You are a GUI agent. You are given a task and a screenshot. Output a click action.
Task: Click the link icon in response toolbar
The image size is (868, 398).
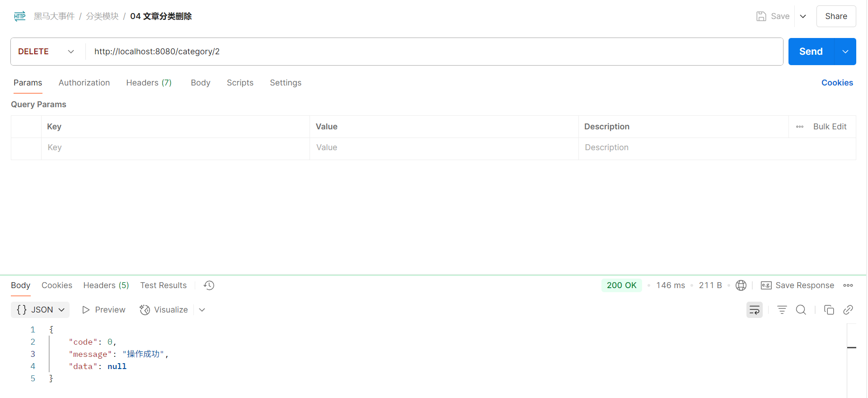[x=848, y=310]
